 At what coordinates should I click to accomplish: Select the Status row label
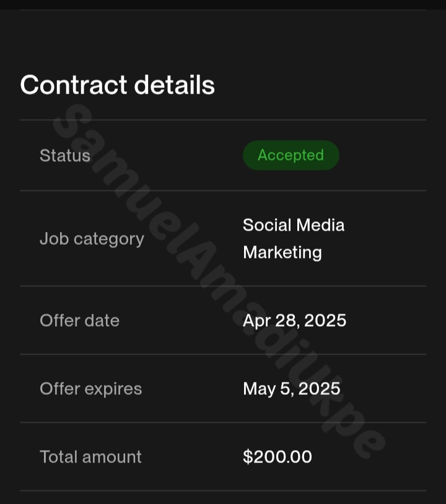(65, 155)
